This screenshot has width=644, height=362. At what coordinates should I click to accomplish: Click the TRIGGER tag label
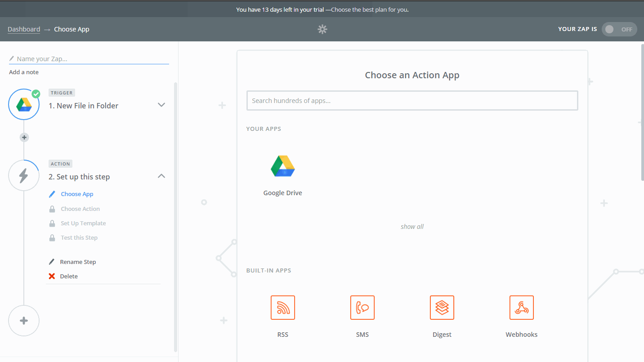[x=62, y=93]
